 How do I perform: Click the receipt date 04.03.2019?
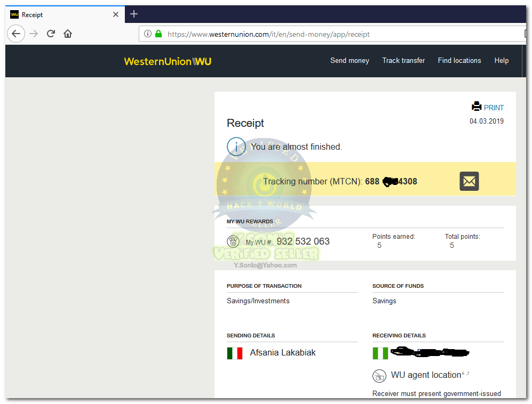click(x=487, y=122)
